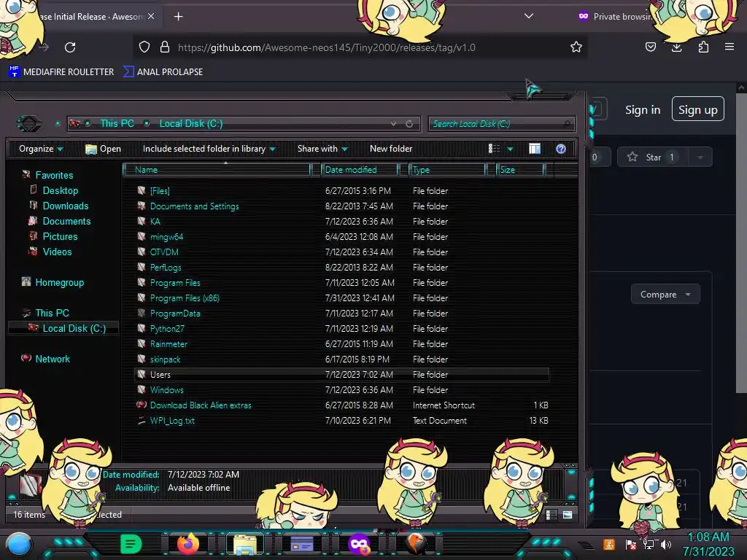Switch to large thumbnails view in status bar
This screenshot has width=747, height=560.
click(x=567, y=515)
